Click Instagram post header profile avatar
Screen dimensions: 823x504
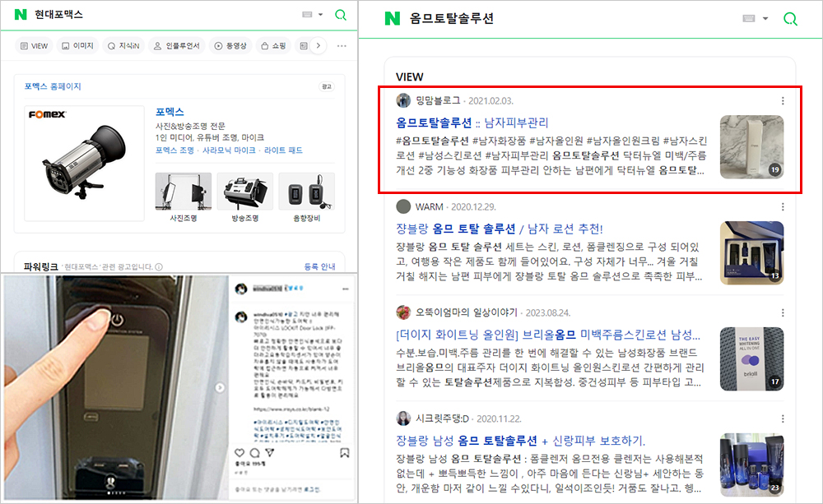pyautogui.click(x=241, y=289)
